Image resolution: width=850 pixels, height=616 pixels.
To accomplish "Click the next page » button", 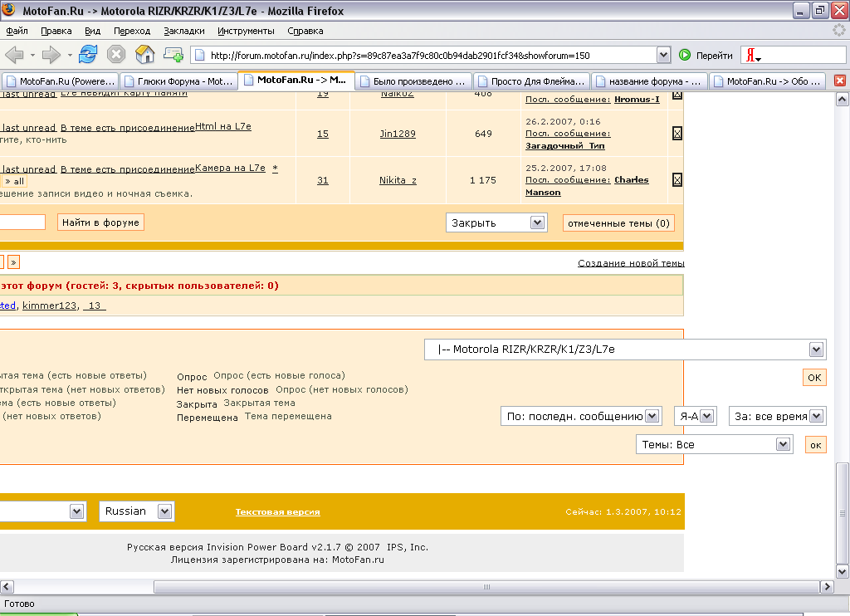I will [13, 262].
